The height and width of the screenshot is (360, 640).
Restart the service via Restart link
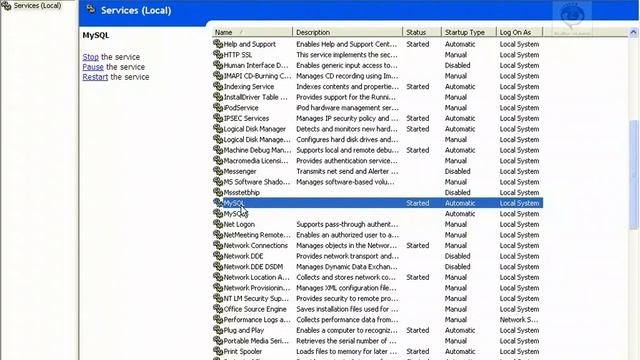click(95, 77)
